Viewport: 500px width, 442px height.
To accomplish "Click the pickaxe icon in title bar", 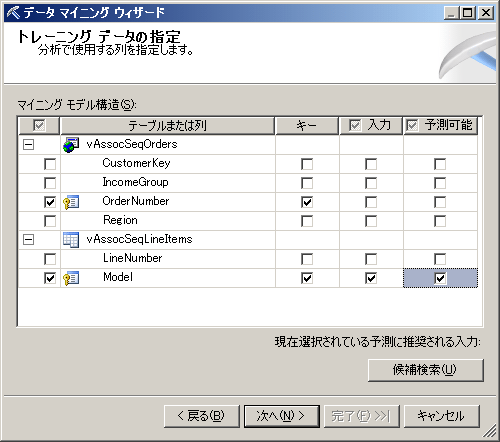I will [x=13, y=13].
